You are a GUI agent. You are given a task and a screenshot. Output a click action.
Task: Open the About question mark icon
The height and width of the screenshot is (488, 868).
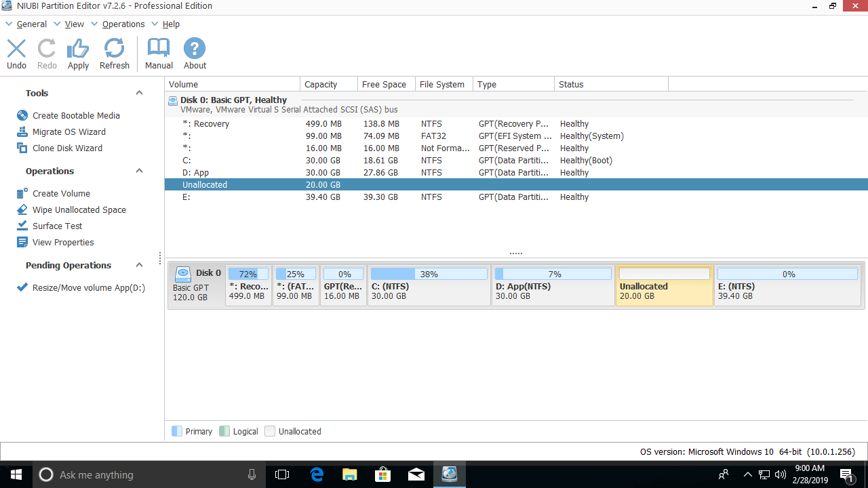click(195, 49)
